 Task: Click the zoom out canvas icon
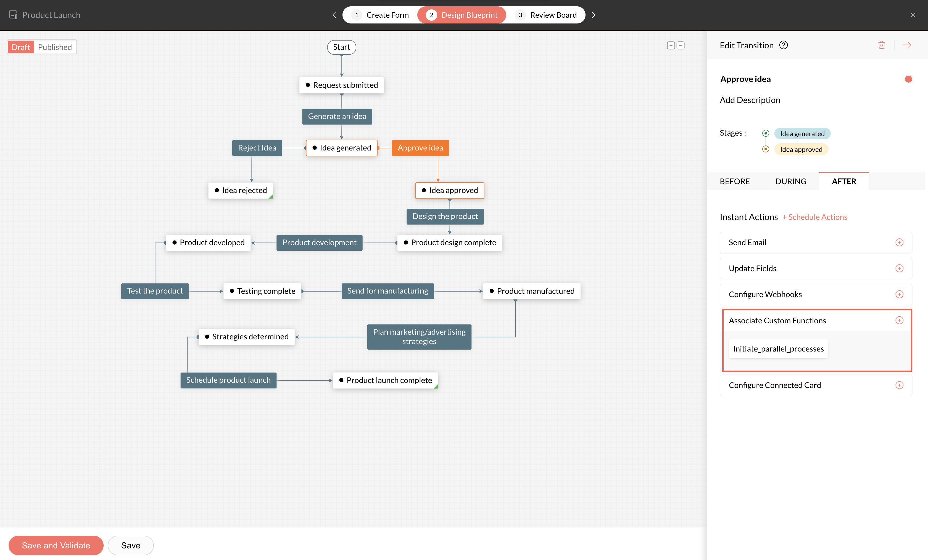point(681,46)
